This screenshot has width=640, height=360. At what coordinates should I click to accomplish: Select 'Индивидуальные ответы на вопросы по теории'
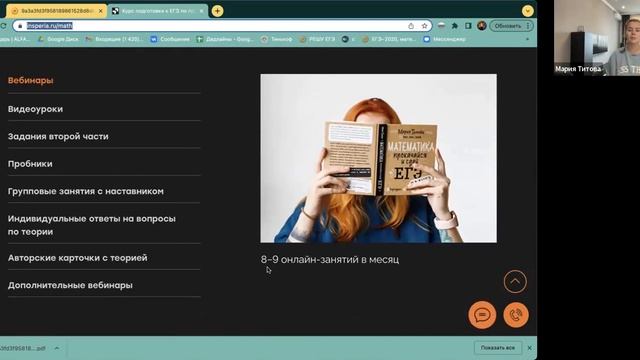pyautogui.click(x=92, y=225)
